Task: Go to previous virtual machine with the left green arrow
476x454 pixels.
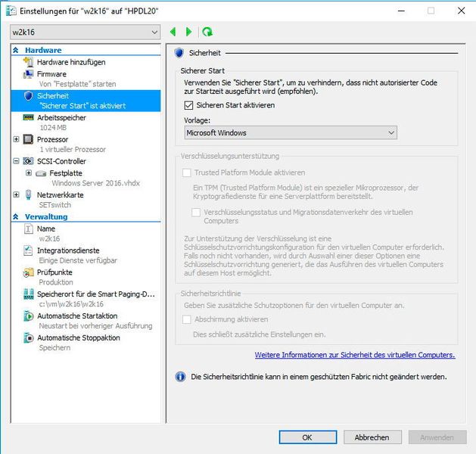Action: [173, 32]
